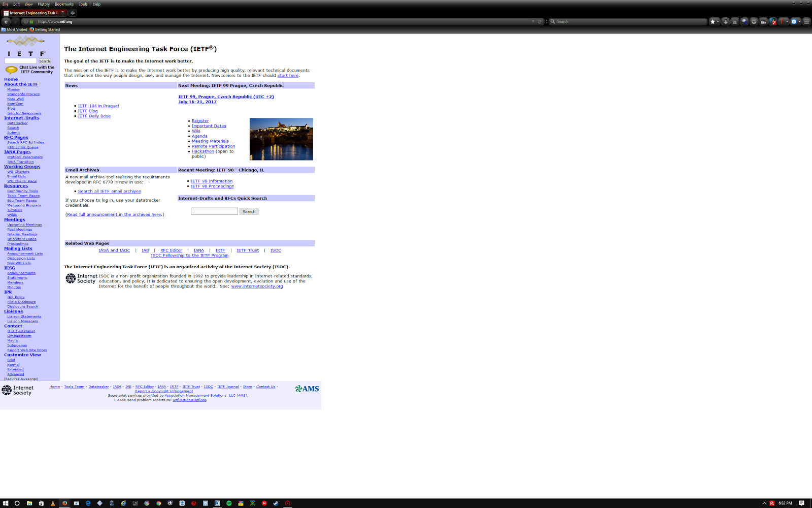The height and width of the screenshot is (508, 812).
Task: Expand the red T extension dropdown arrow
Action: click(x=787, y=21)
